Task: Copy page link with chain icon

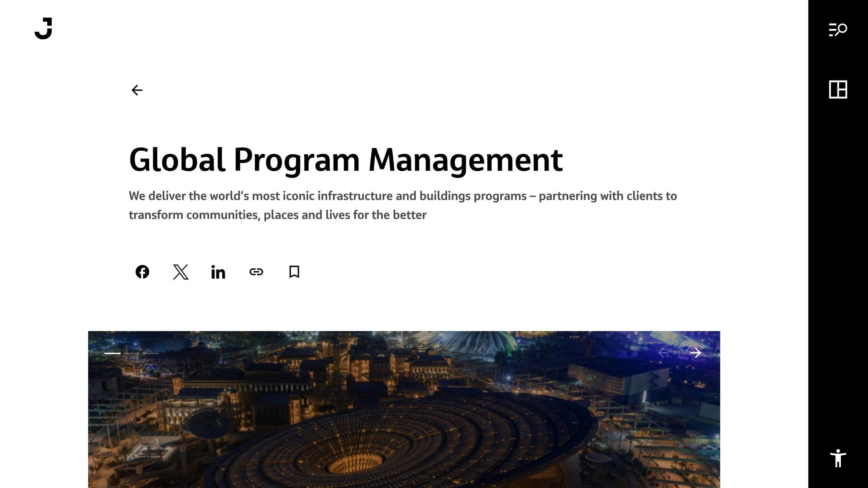Action: click(x=256, y=272)
